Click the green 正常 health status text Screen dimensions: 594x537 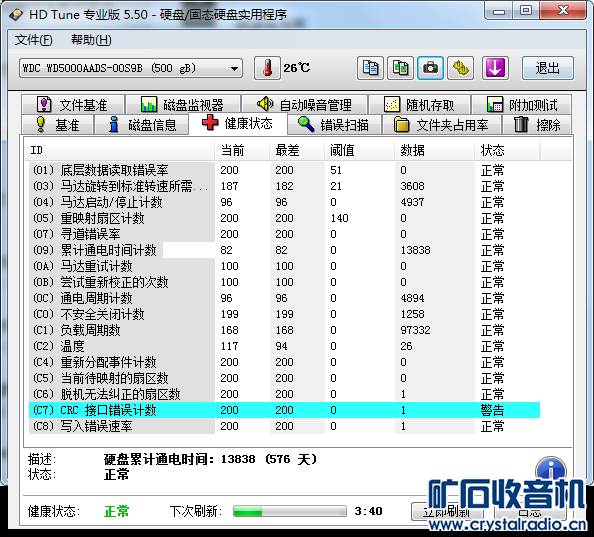pyautogui.click(x=117, y=511)
